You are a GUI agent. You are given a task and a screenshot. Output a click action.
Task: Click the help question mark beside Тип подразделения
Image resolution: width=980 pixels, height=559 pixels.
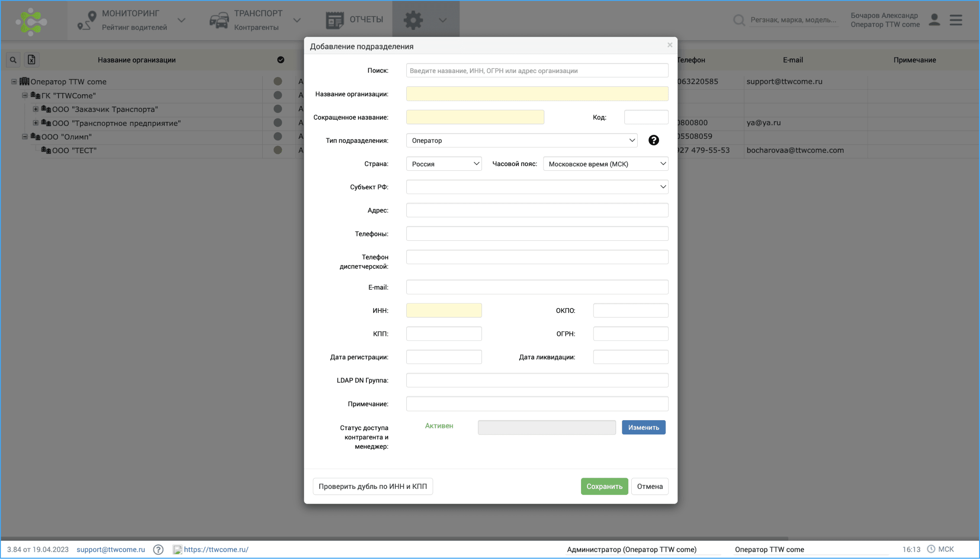coord(653,140)
